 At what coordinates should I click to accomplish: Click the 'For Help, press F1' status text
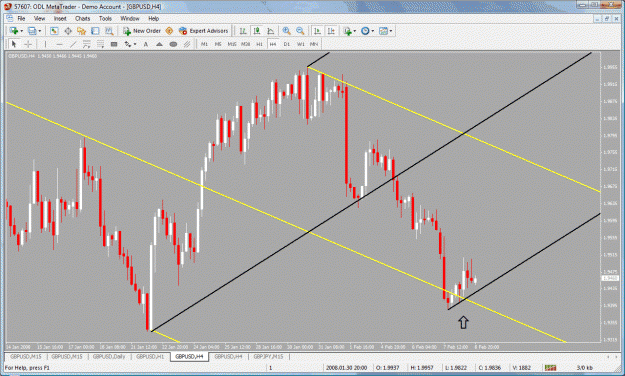tap(27, 368)
